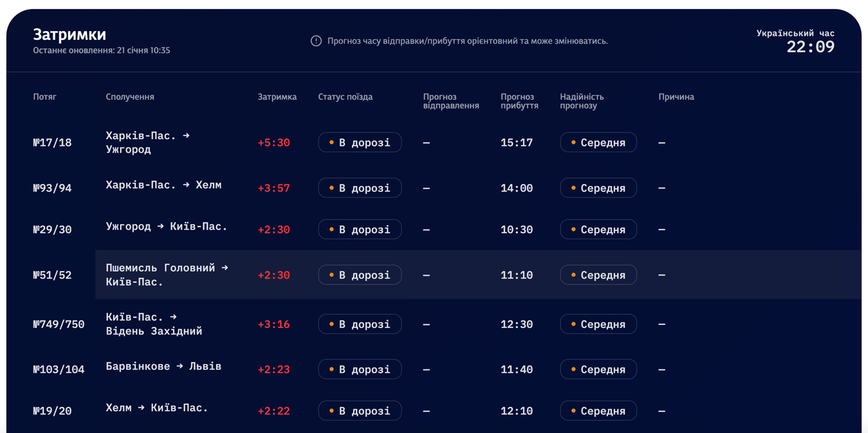
Task: Click the 11:40 arrival forecast for №103/104
Action: click(517, 369)
